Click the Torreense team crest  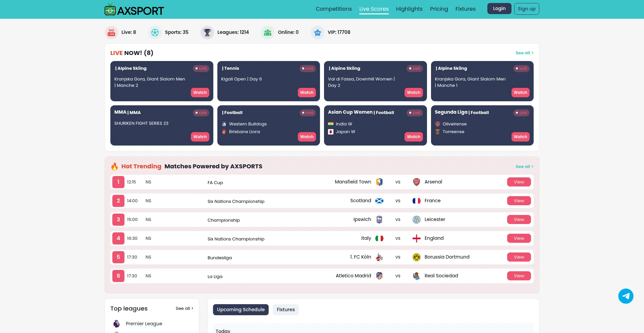point(438,132)
